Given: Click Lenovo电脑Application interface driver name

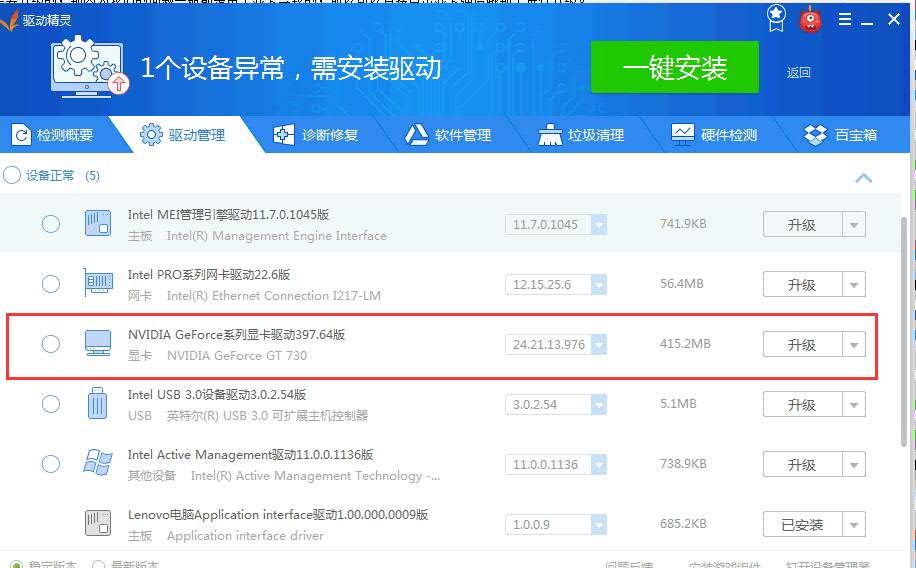Looking at the screenshot, I should click(278, 515).
